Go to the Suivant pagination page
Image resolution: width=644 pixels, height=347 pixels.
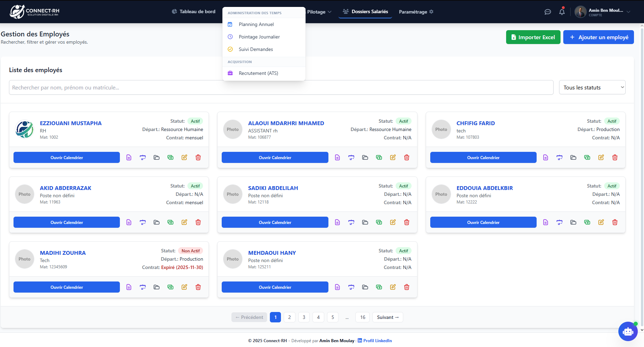coord(387,317)
